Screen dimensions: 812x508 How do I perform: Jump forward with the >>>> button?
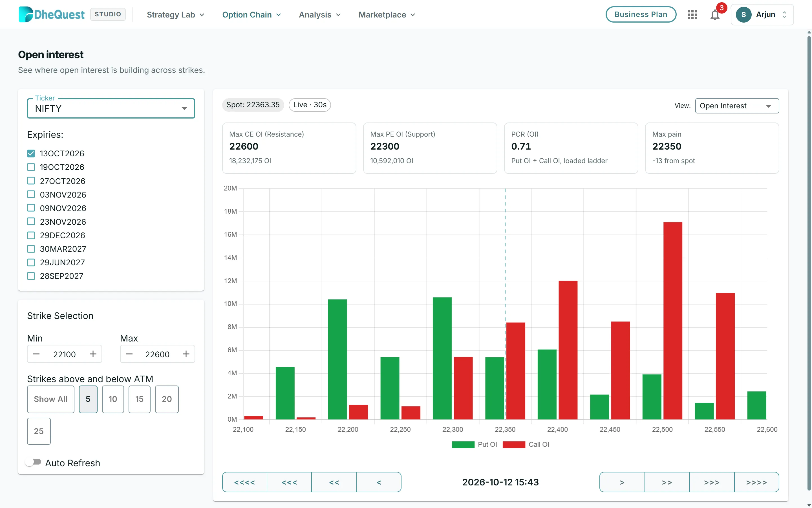pos(757,482)
